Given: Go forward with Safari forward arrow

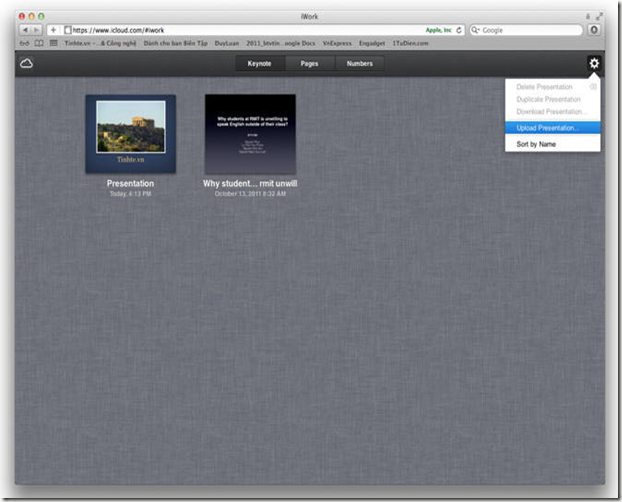Looking at the screenshot, I should coord(36,30).
